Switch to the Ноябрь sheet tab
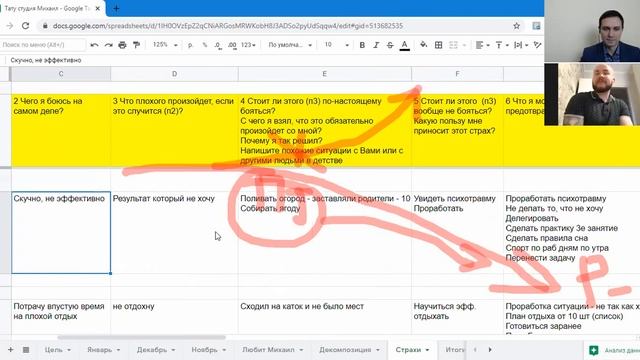Viewport: 640px width, 360px height. tap(209, 350)
